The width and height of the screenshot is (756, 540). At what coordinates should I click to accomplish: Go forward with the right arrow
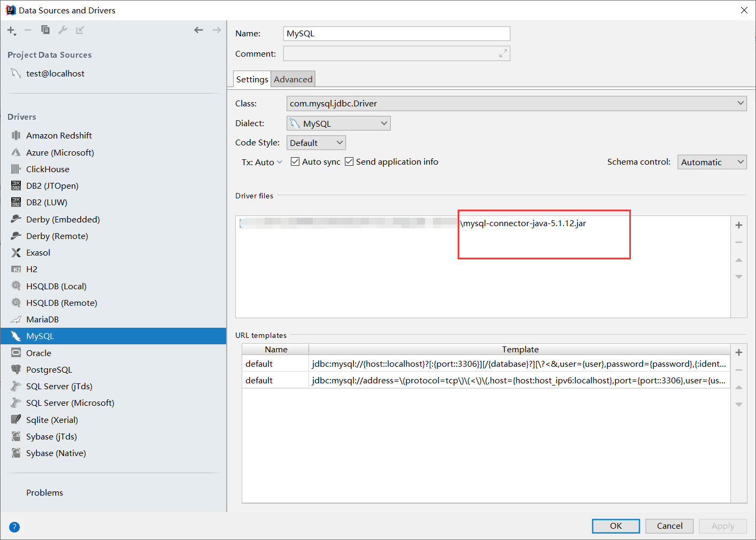point(217,30)
